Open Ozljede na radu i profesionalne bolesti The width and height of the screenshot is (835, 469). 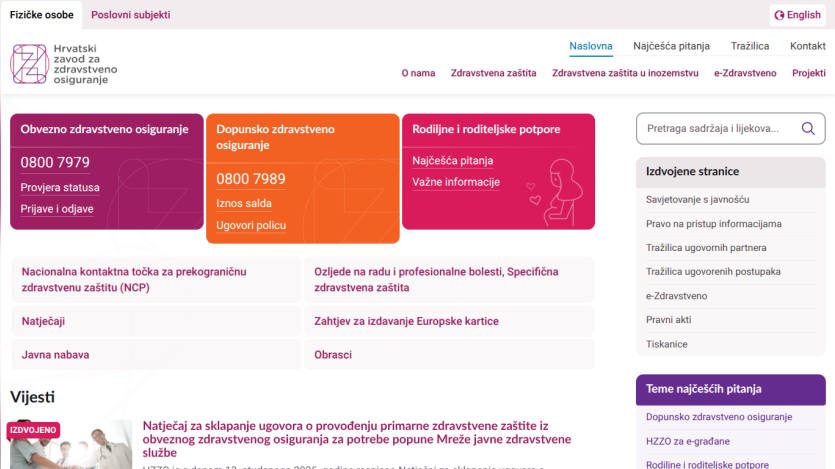point(448,279)
